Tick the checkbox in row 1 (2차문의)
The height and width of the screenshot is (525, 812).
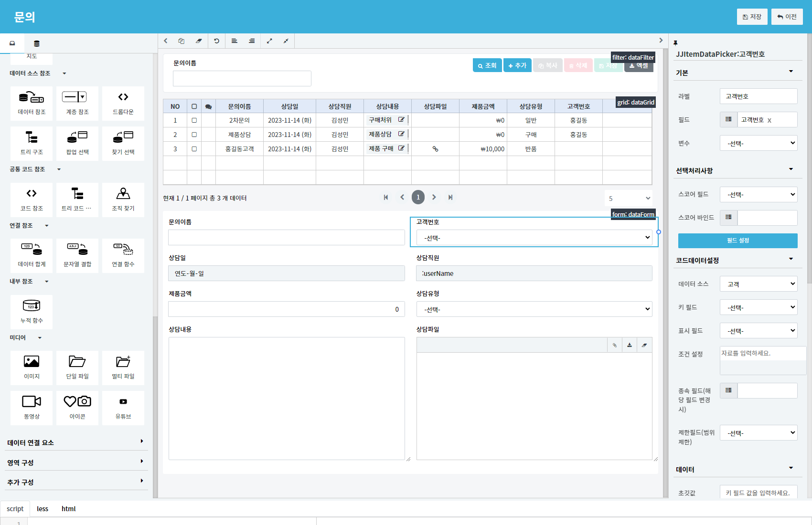(x=194, y=120)
